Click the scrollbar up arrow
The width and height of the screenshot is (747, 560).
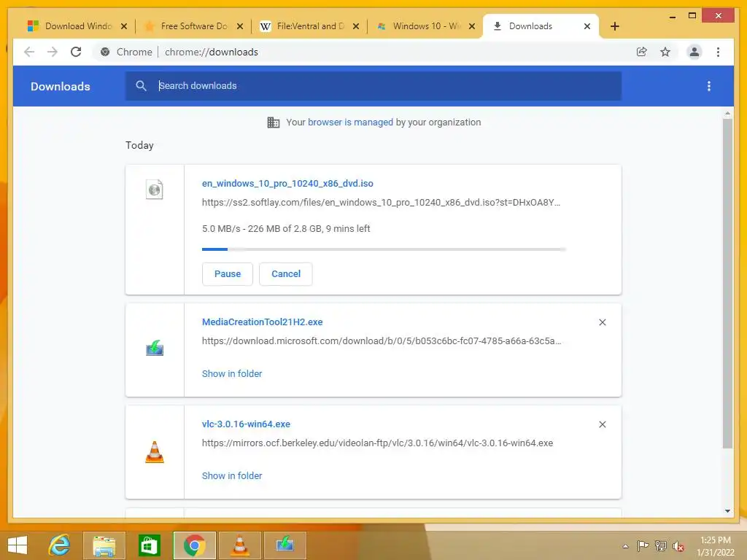click(x=727, y=113)
